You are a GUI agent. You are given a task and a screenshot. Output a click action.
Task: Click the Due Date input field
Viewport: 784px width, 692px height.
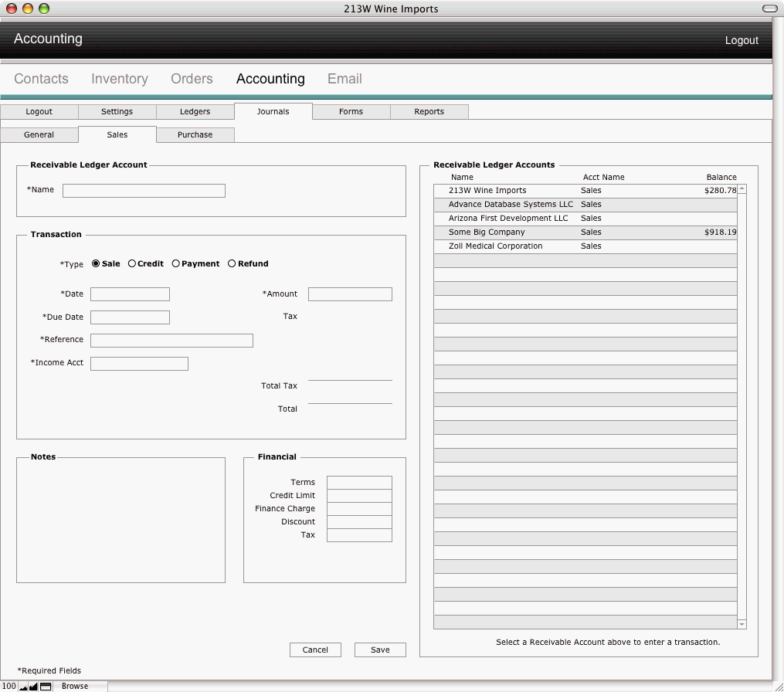click(x=130, y=317)
